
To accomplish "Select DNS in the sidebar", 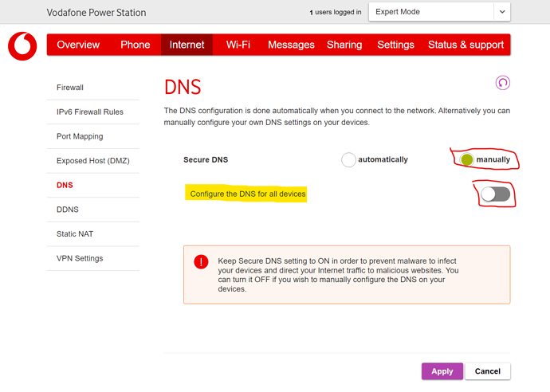I will click(93, 185).
